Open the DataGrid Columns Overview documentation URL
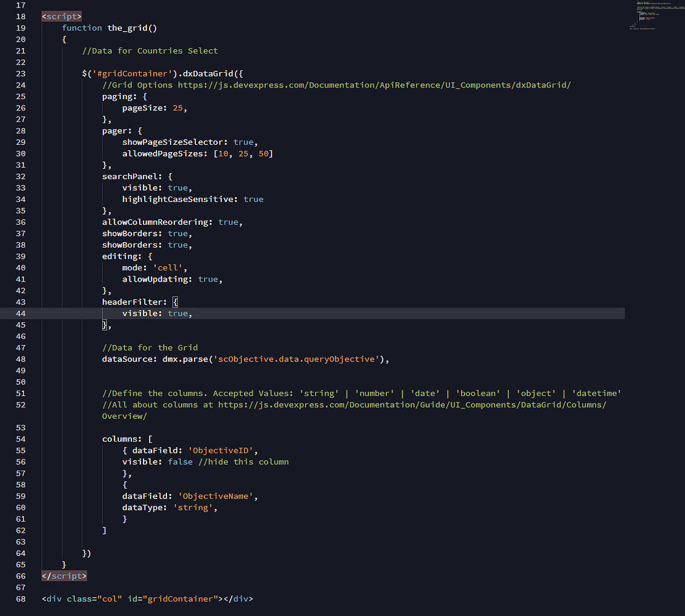Image resolution: width=685 pixels, height=616 pixels. pos(411,405)
